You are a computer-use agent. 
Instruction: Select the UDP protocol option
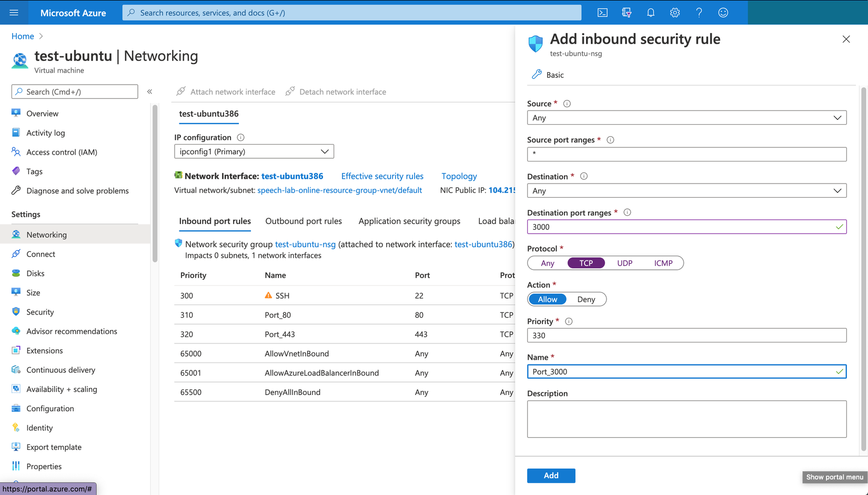point(624,263)
